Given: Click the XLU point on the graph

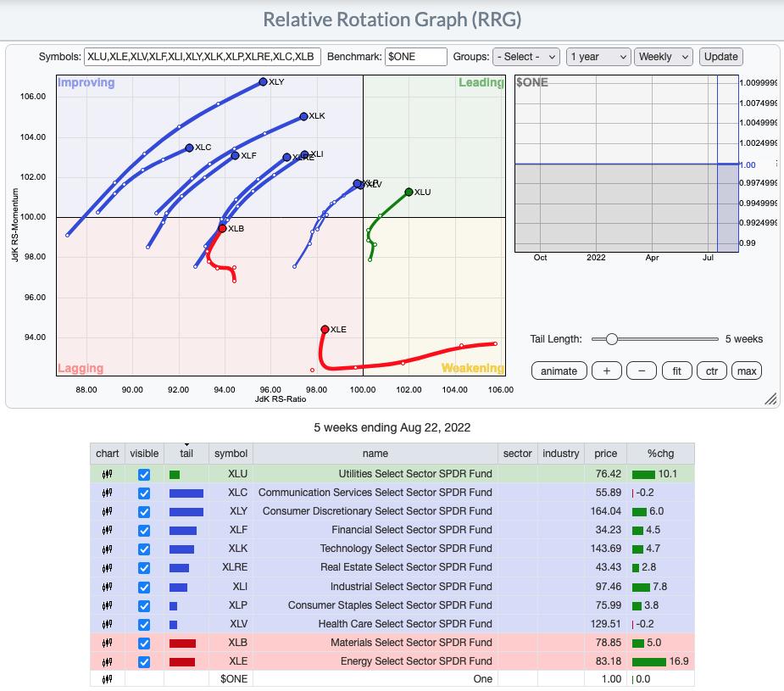Looking at the screenshot, I should (x=409, y=192).
